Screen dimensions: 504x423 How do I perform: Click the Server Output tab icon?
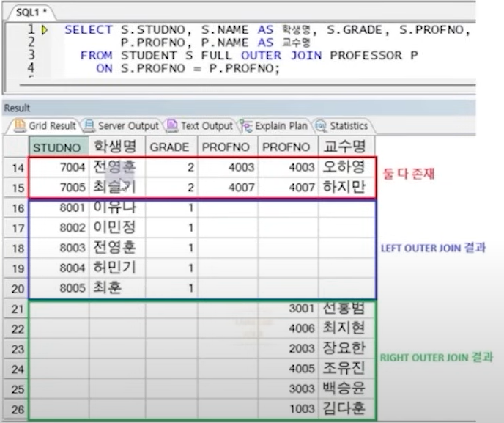89,125
